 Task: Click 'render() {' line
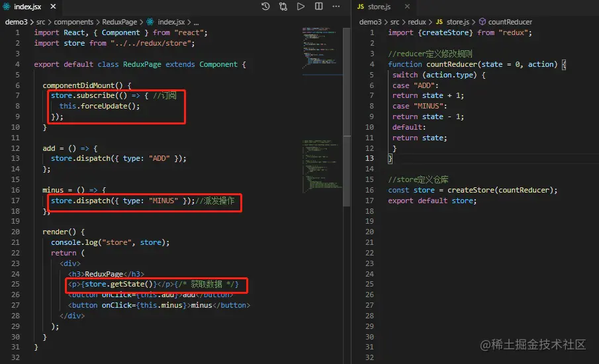tap(64, 232)
